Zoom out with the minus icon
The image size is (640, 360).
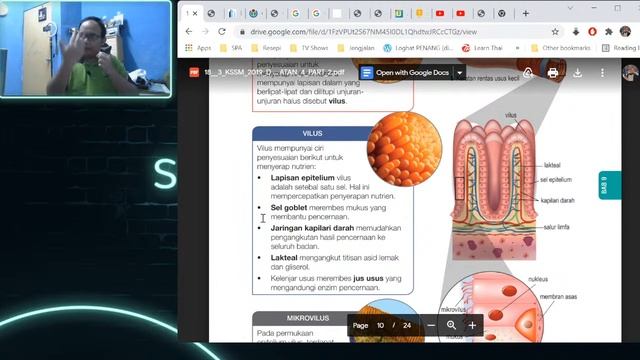click(x=431, y=325)
